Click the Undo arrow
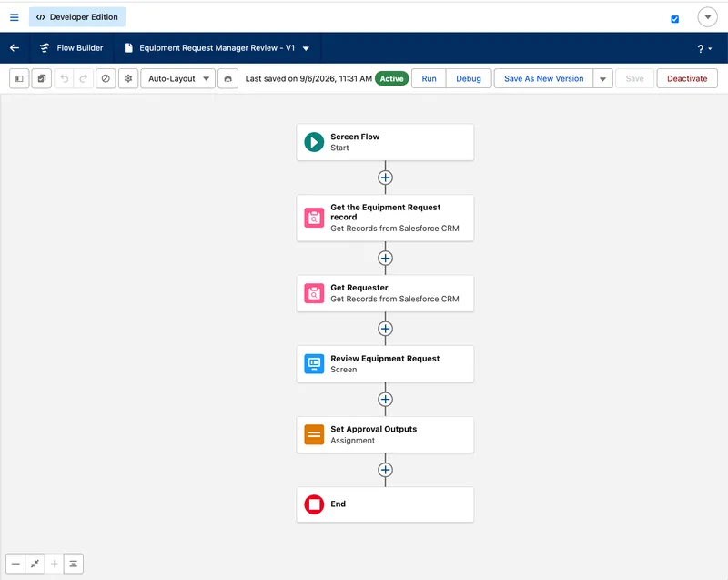Screen dimensions: 728x580 coord(64,78)
